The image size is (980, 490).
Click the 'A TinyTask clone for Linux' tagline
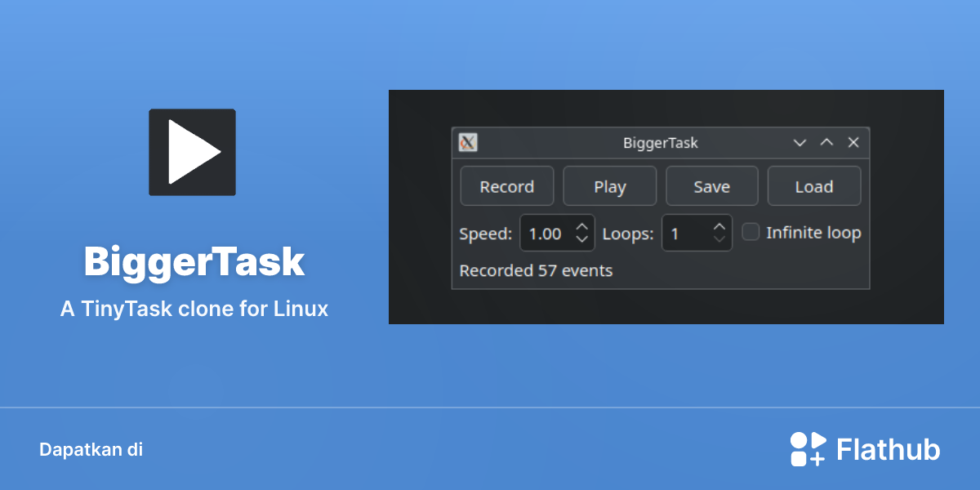194,310
